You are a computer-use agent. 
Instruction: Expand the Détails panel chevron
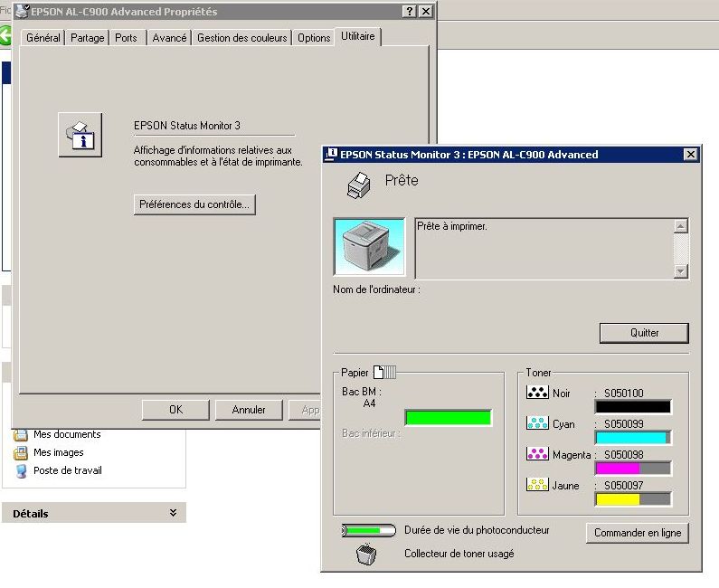(x=173, y=513)
